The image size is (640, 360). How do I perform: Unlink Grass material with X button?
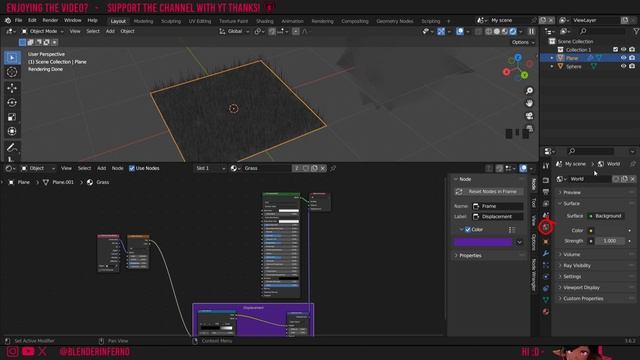coord(323,168)
